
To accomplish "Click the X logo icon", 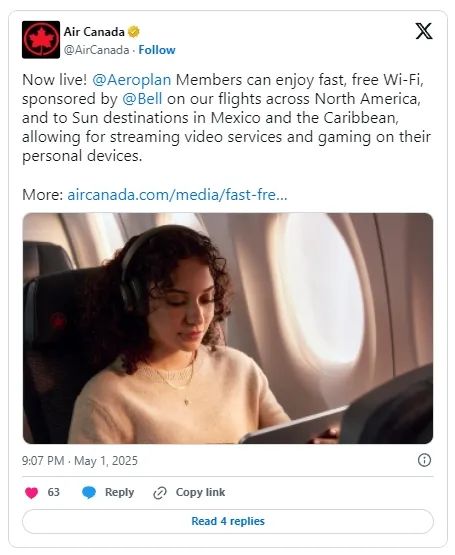I will point(424,31).
